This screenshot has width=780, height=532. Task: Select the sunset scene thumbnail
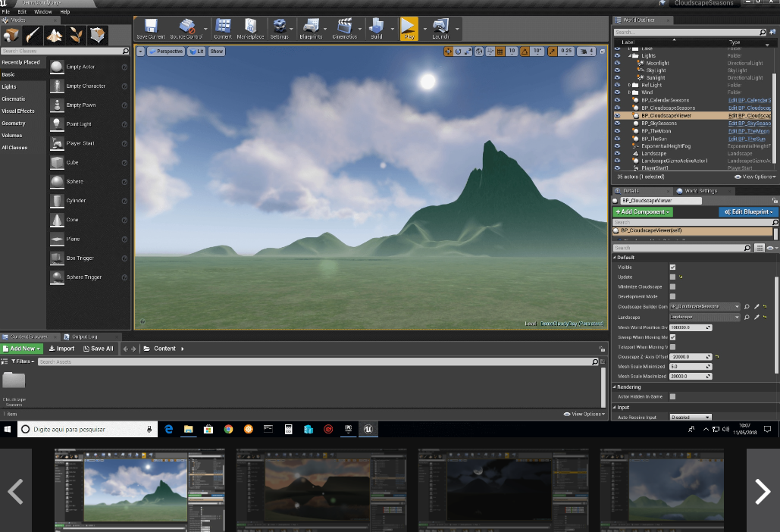[321, 490]
